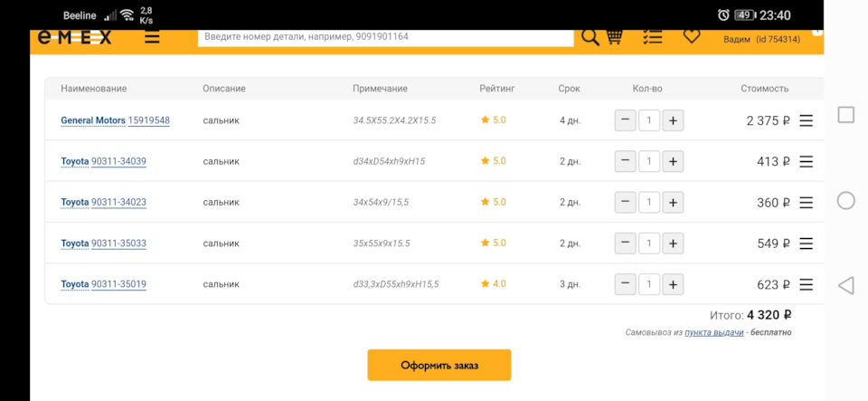This screenshot has height=401, width=868.
Task: Edit quantity field for Toyota 90311-35033
Action: [x=649, y=243]
